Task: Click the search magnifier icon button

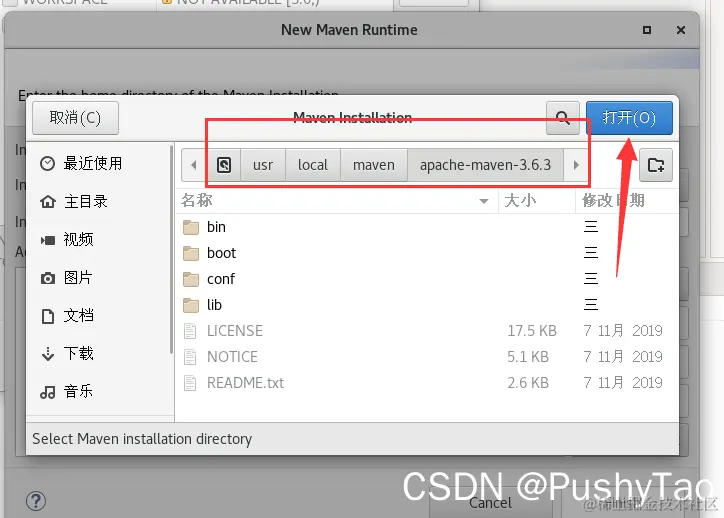Action: [562, 118]
